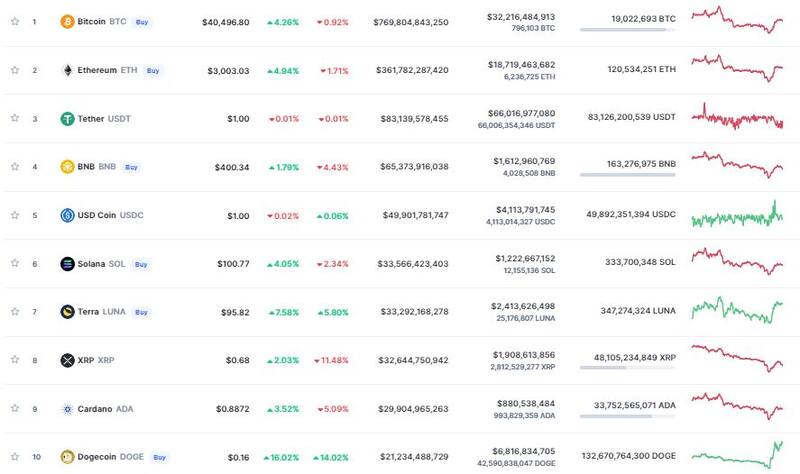Click the Solana coin logo icon
The height and width of the screenshot is (474, 800).
click(x=67, y=264)
